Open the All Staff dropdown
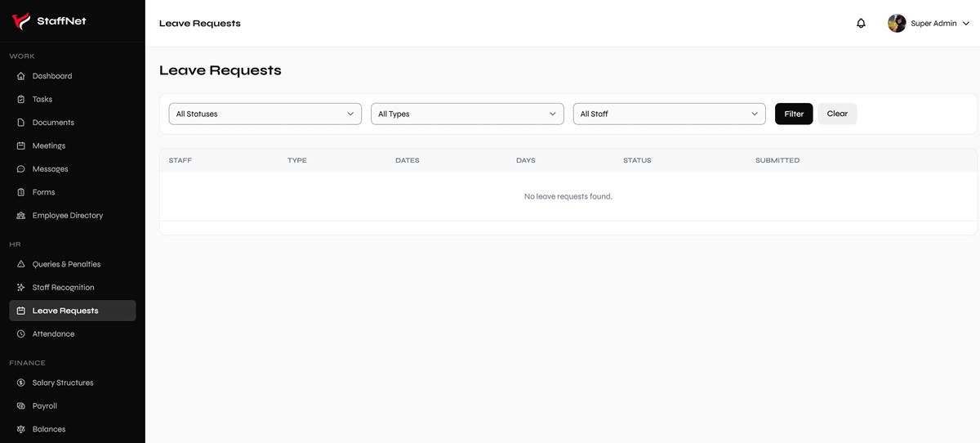Screen dimensions: 980x443 coord(669,114)
